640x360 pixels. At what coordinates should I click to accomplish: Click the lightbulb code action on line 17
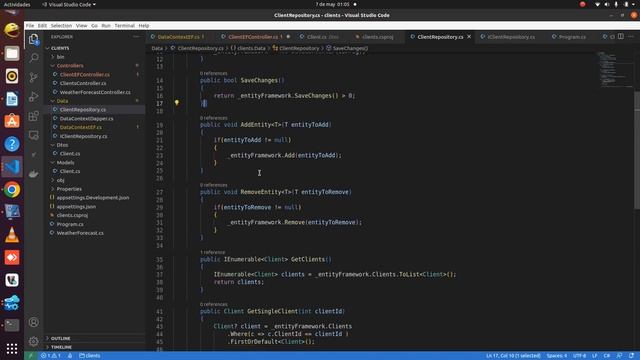pyautogui.click(x=177, y=103)
